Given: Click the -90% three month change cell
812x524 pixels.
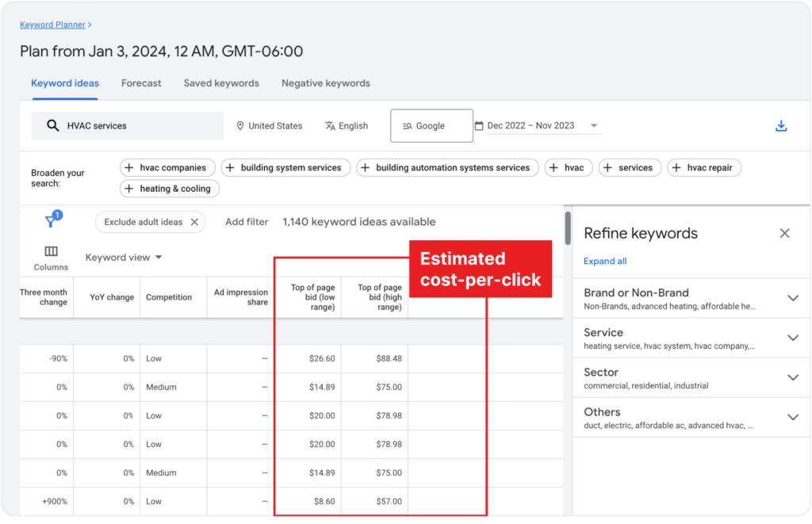Looking at the screenshot, I should point(58,358).
